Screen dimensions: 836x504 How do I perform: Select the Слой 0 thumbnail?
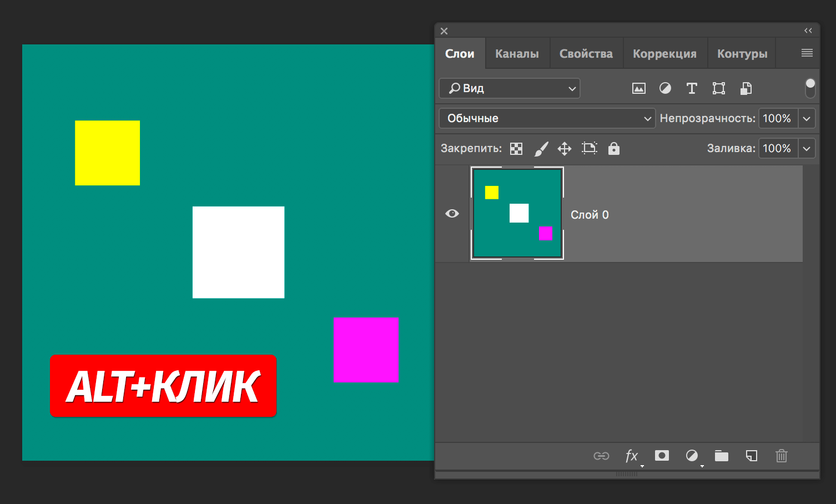(x=517, y=213)
